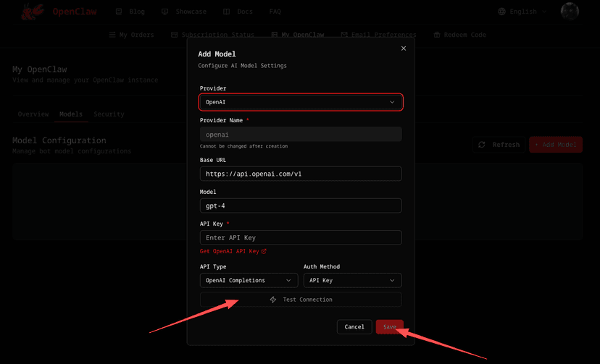This screenshot has height=364, width=600.
Task: Open the Provider dropdown showing OpenAI
Action: 301,102
